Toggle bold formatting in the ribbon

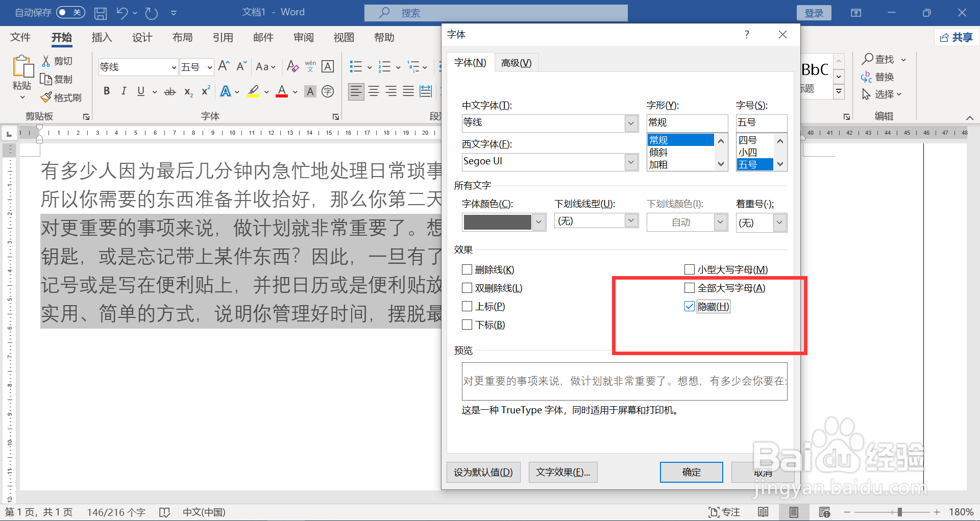click(x=107, y=91)
